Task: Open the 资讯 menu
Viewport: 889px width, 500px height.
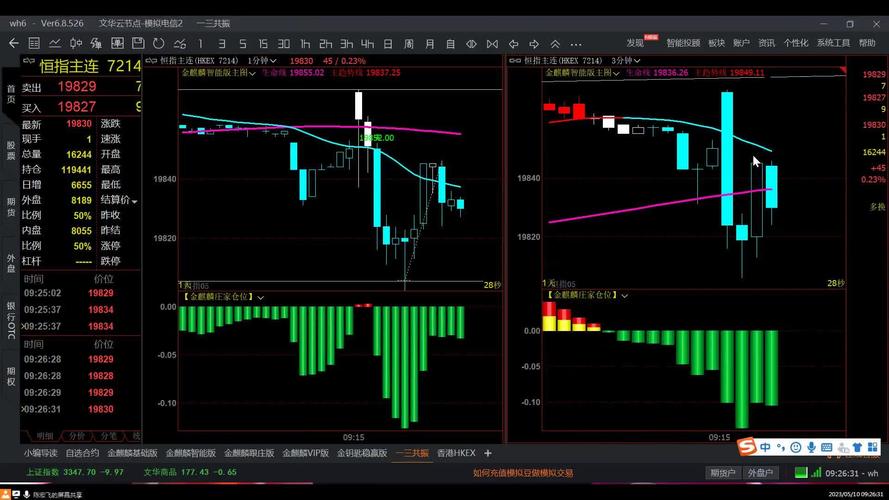Action: tap(767, 43)
